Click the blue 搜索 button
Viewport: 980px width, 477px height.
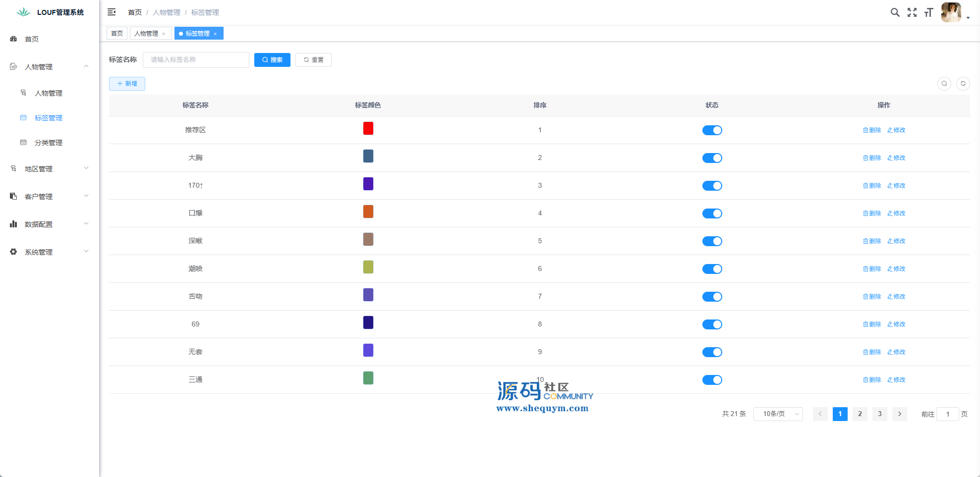pos(272,60)
